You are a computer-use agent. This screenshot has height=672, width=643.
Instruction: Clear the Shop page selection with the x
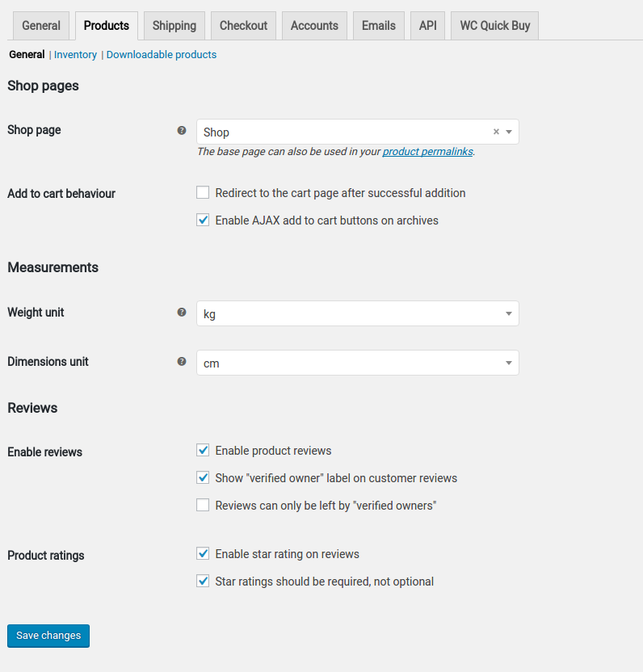[496, 132]
